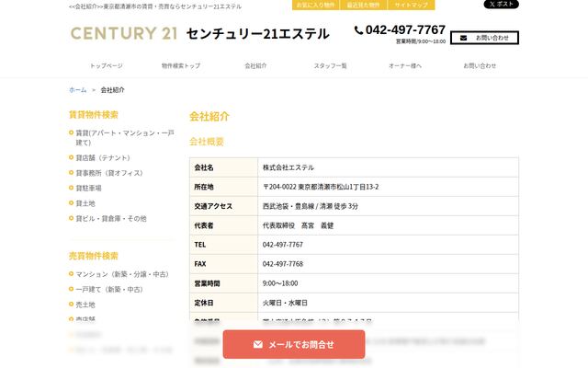Select お問い合わせ in navigation bar
The image size is (588, 368).
[x=480, y=65]
